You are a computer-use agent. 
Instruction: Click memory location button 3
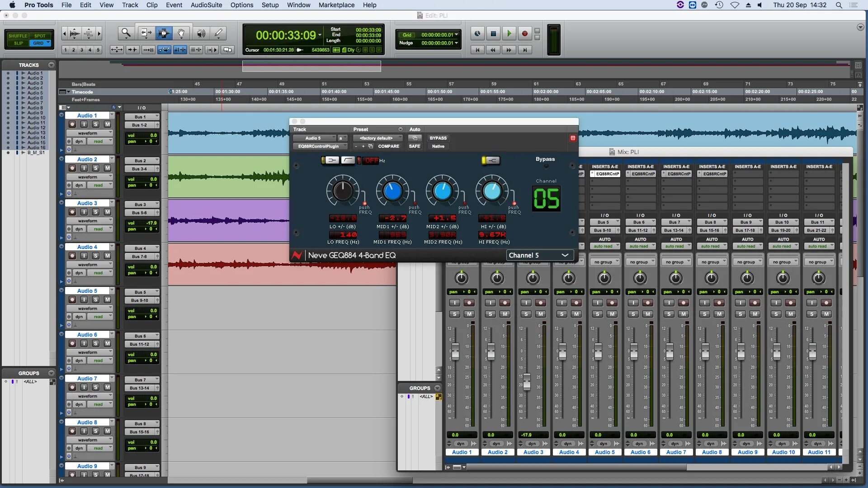pyautogui.click(x=81, y=50)
